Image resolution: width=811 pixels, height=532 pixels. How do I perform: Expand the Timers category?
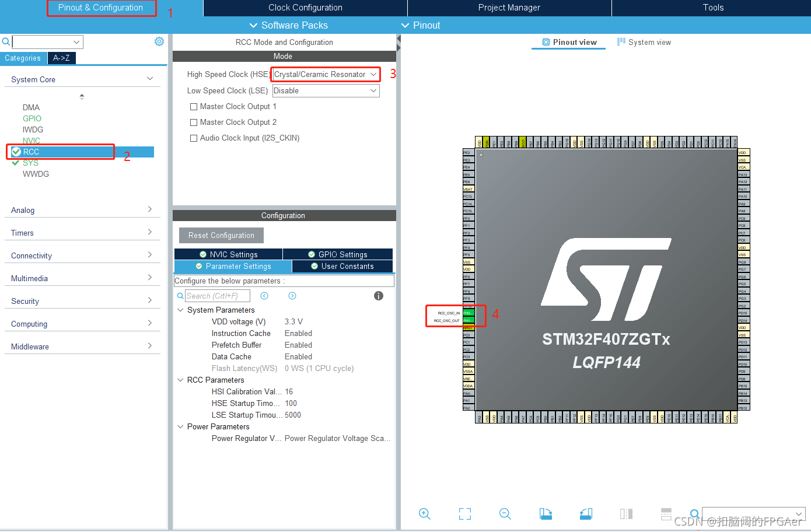(x=150, y=232)
